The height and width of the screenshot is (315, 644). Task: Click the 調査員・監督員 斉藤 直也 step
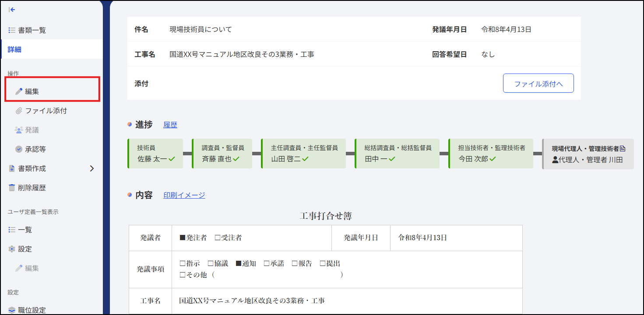222,154
